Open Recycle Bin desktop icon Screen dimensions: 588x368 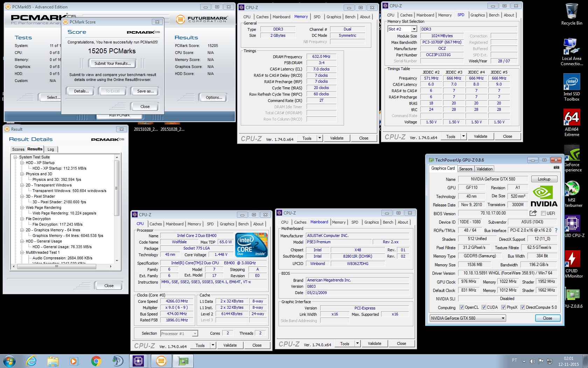(x=572, y=14)
